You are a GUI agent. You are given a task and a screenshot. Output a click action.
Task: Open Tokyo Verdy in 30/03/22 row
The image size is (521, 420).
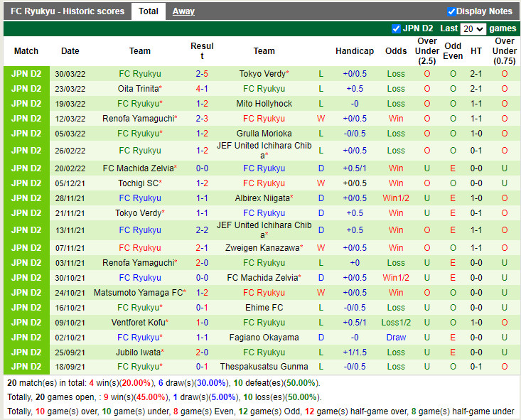point(262,74)
